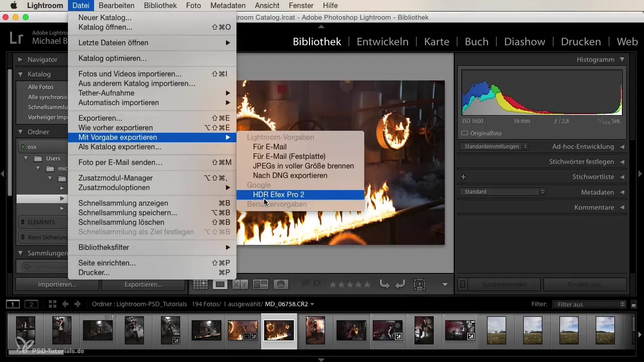The image size is (644, 362).
Task: Hide the filmstrip with bottom arrow
Action: click(321, 359)
